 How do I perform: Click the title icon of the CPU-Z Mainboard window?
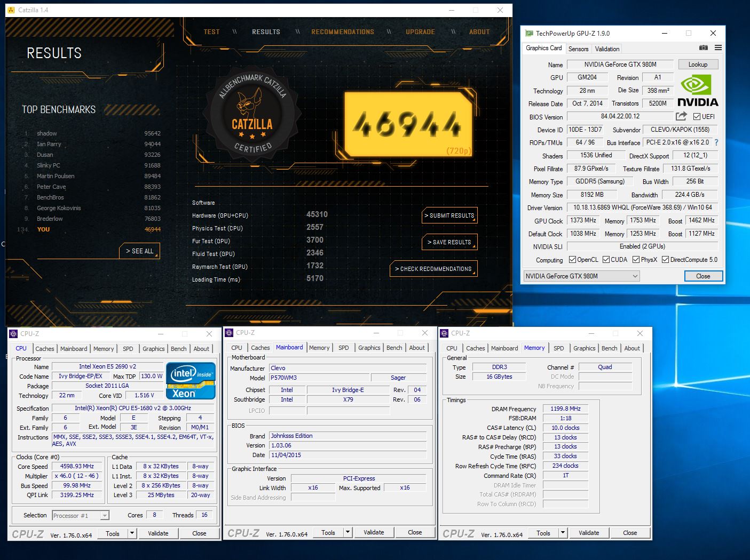coord(229,333)
